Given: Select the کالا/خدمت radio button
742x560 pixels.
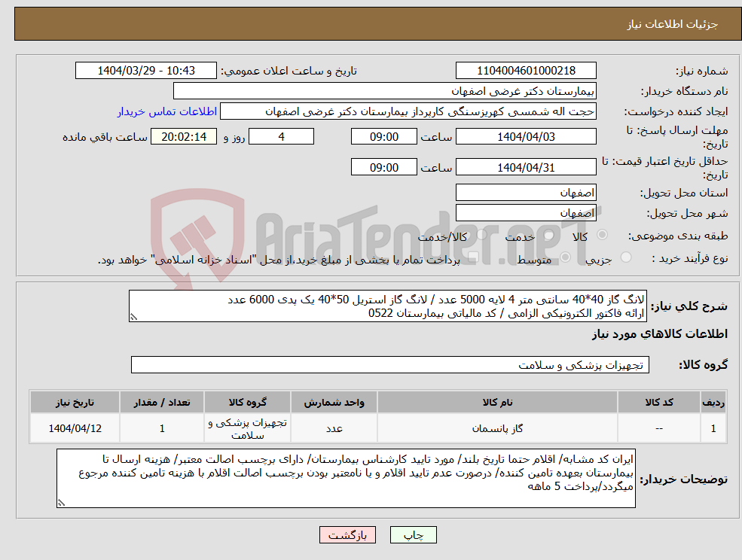Looking at the screenshot, I should coord(481,235).
